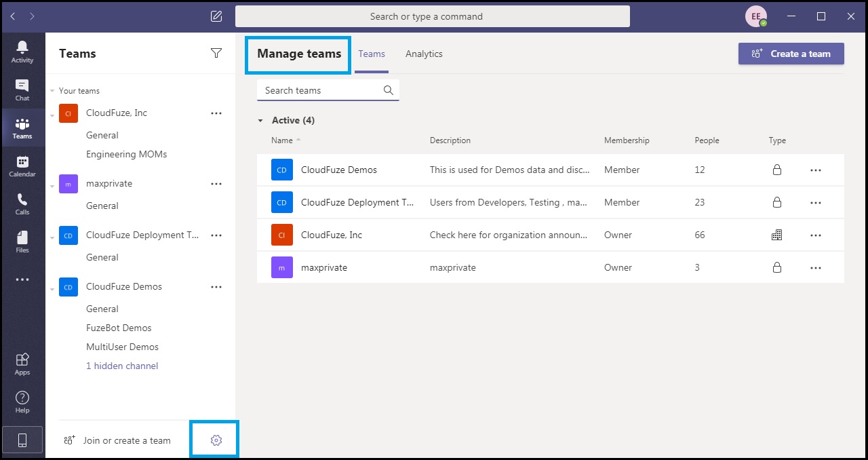Open more options for maxprivate in sidebar
Screen dimensions: 868x460
216,184
